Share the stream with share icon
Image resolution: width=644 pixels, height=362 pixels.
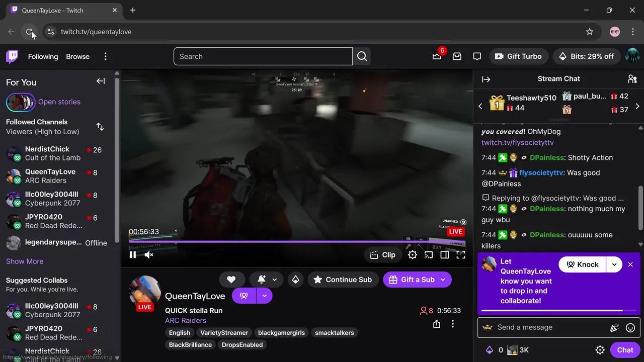437,324
